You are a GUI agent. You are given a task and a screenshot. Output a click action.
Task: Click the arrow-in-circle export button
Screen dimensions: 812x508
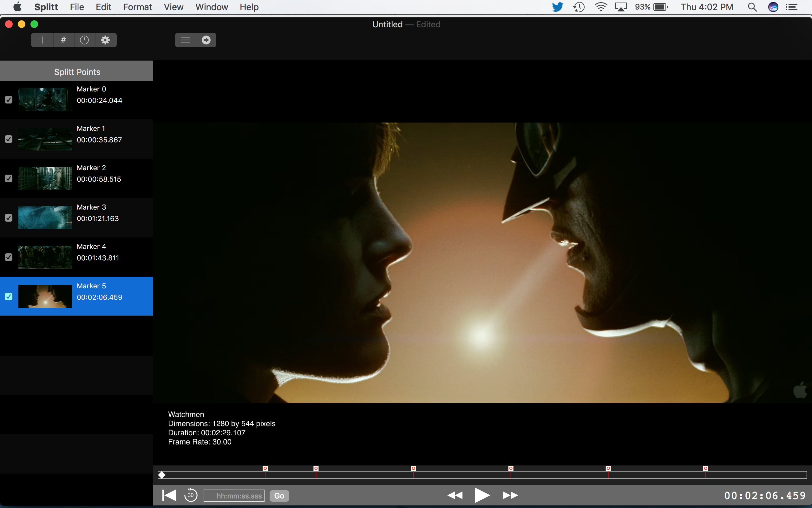(206, 40)
